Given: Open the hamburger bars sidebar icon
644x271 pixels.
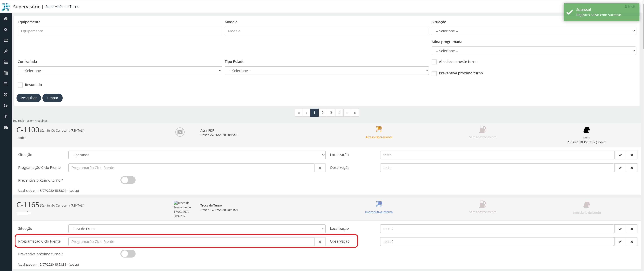Looking at the screenshot, I should point(6,84).
